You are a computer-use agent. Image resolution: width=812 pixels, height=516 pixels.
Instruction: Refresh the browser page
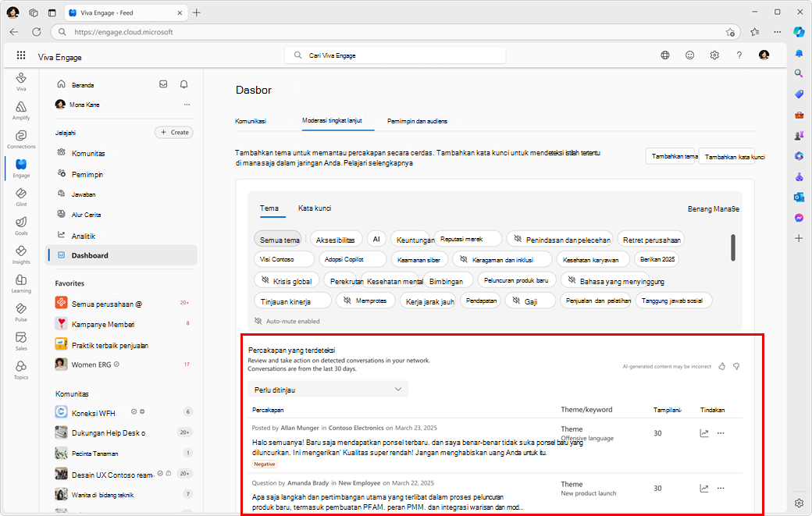tap(36, 32)
